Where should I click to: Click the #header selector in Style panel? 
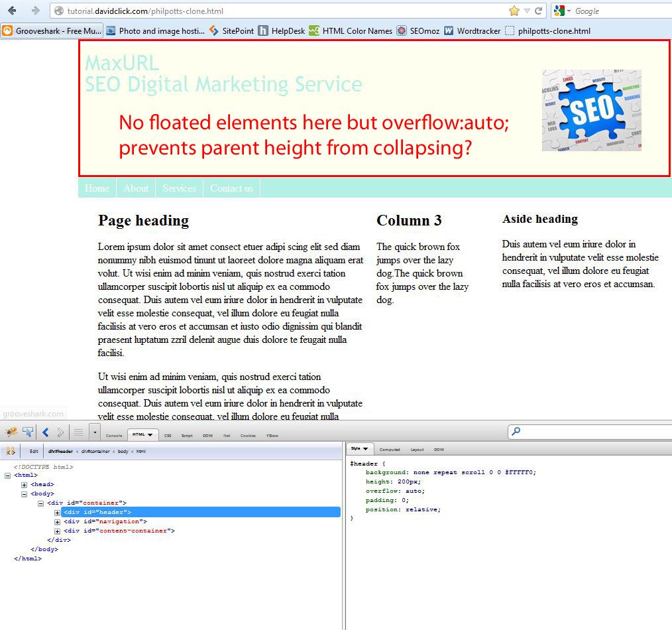(364, 464)
